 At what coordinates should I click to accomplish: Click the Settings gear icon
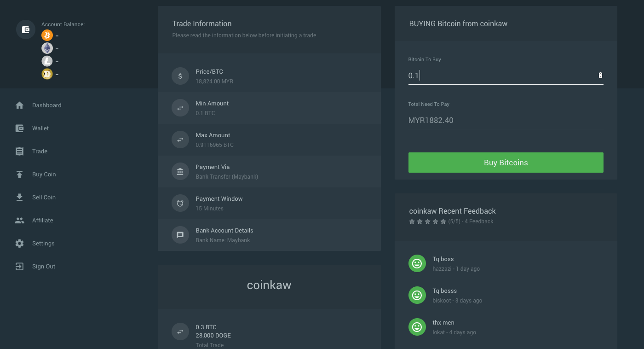click(19, 244)
